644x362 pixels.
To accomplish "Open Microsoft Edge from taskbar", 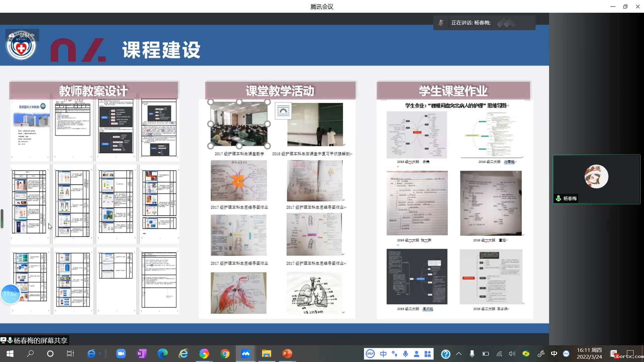I will coord(163,354).
